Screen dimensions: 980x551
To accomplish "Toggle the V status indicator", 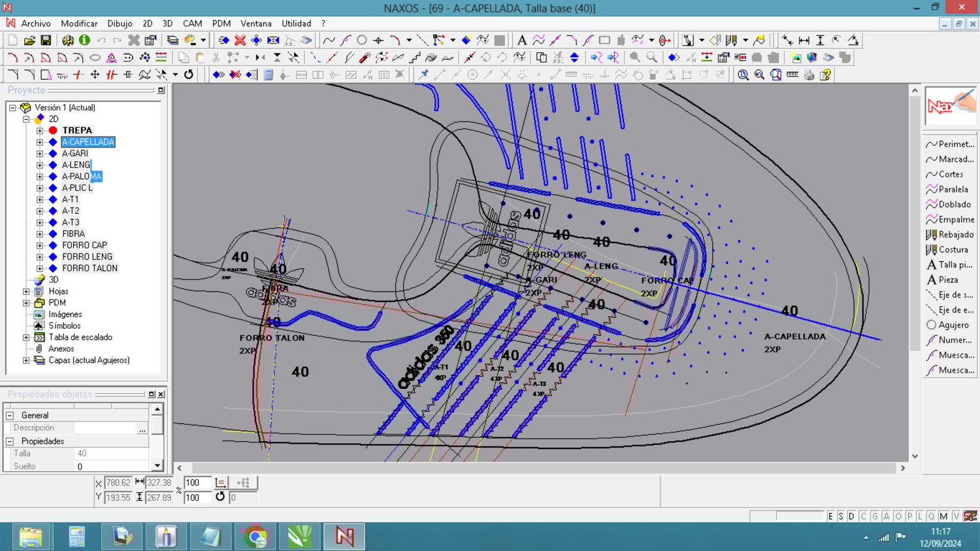I will click(956, 516).
